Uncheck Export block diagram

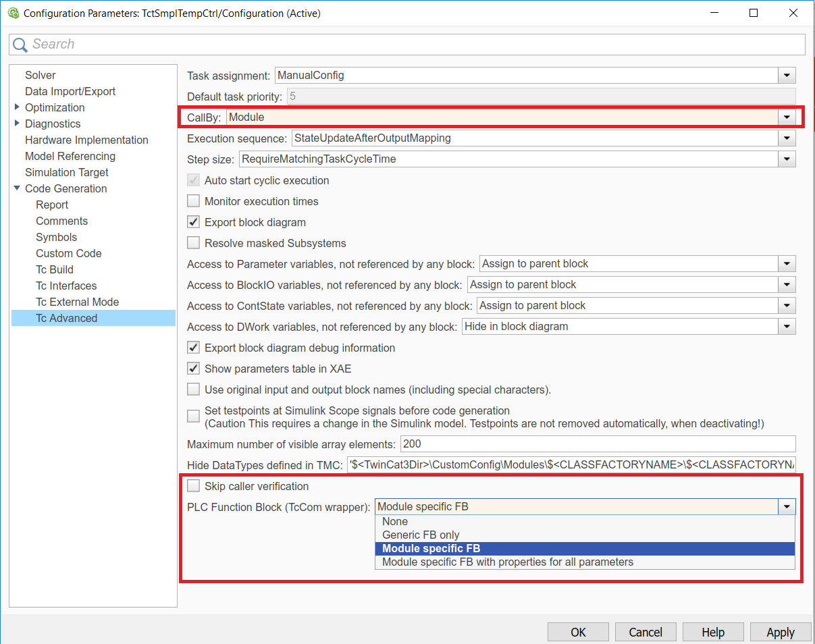193,222
